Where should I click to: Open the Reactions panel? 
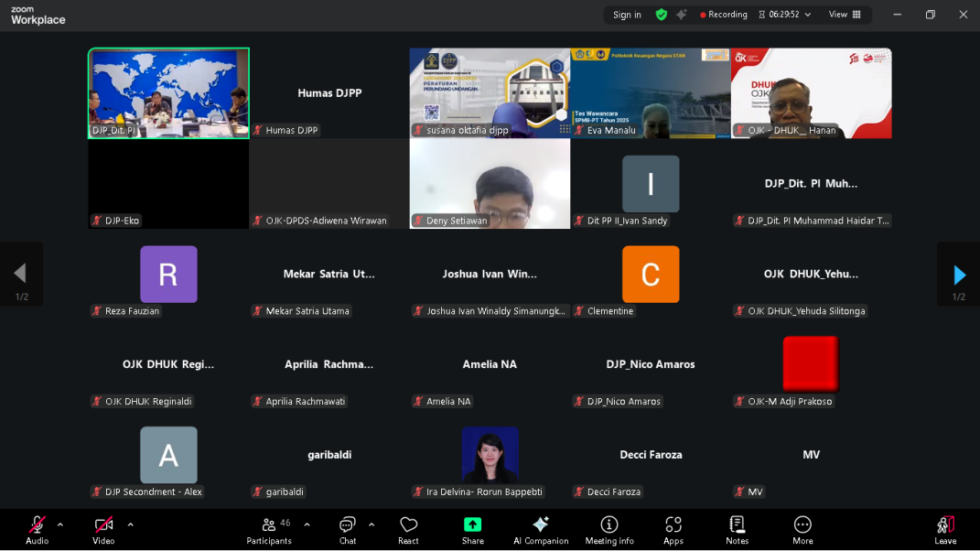408,529
